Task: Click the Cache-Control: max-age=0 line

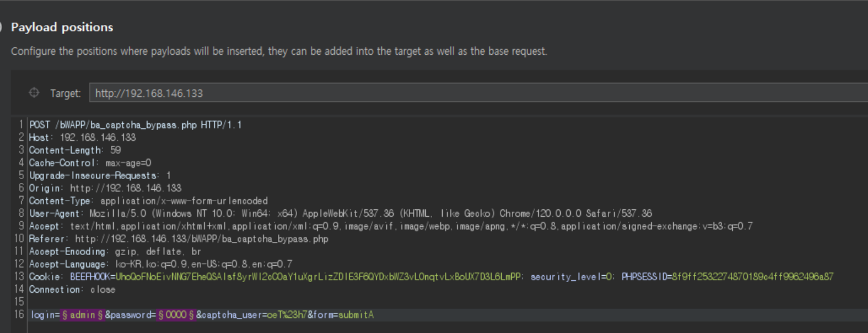Action: pos(90,163)
